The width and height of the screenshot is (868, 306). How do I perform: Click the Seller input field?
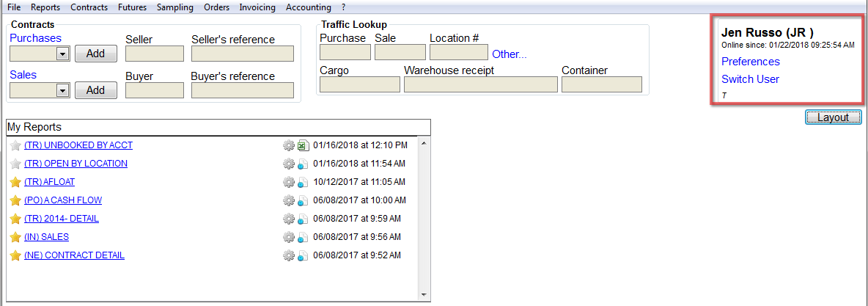pos(155,54)
